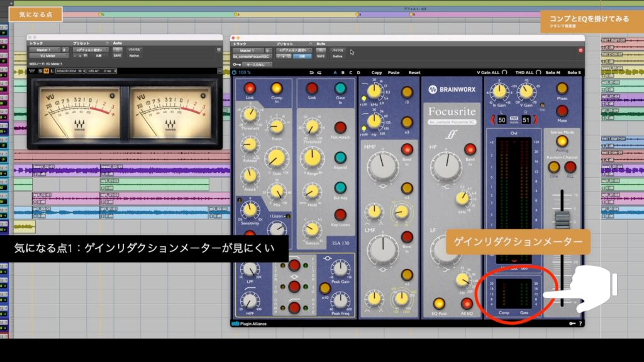644x362 pixels.
Task: Click the output fader handle
Action: [x=562, y=219]
